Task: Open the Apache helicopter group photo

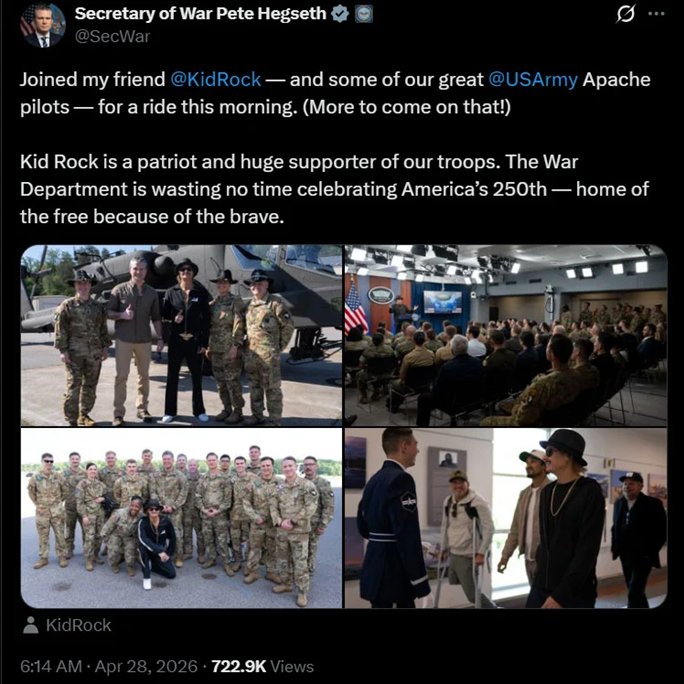Action: [x=181, y=335]
